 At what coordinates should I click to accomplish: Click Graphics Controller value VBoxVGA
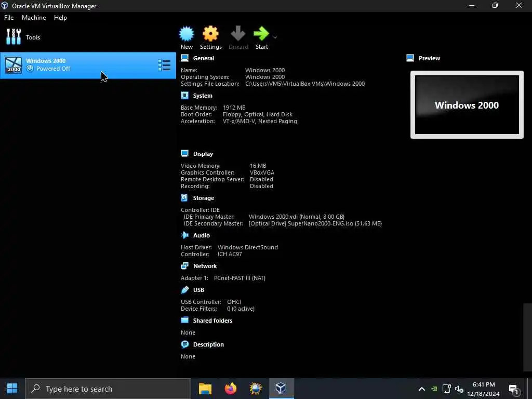pyautogui.click(x=262, y=172)
